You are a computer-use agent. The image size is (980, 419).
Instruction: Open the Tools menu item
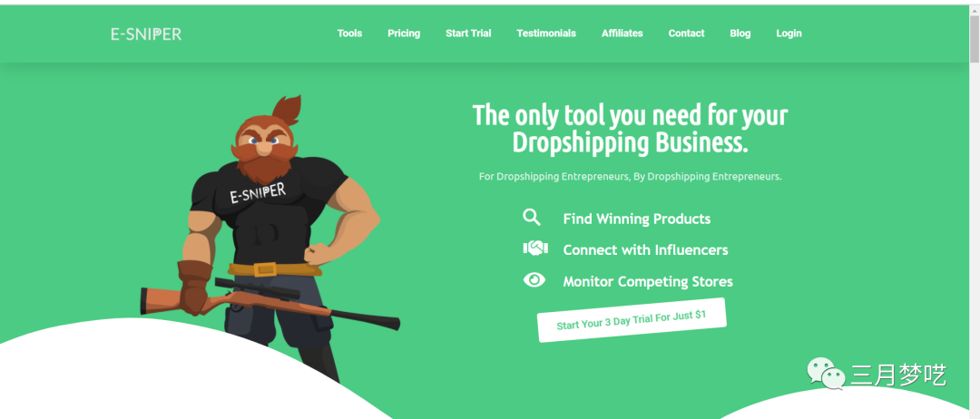[x=349, y=33]
